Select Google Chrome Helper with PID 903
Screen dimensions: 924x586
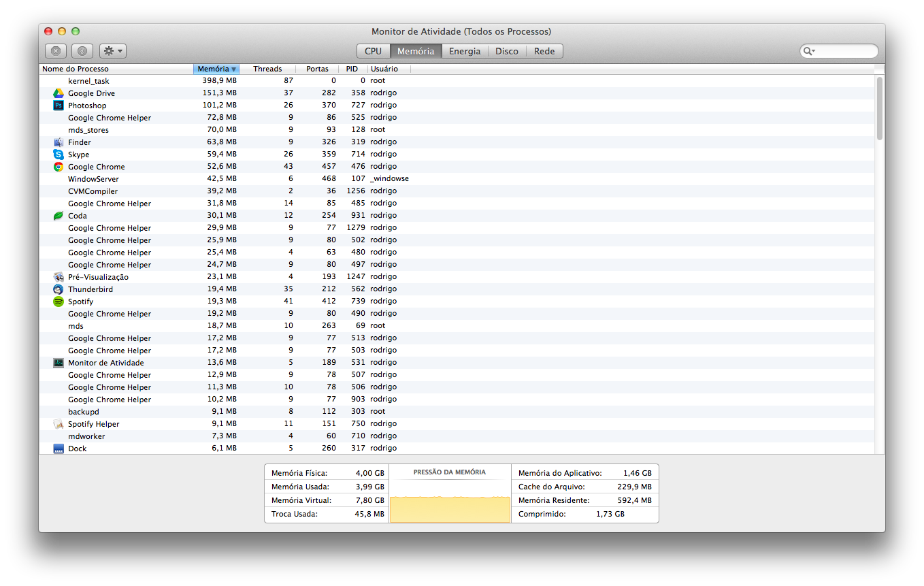click(457, 400)
